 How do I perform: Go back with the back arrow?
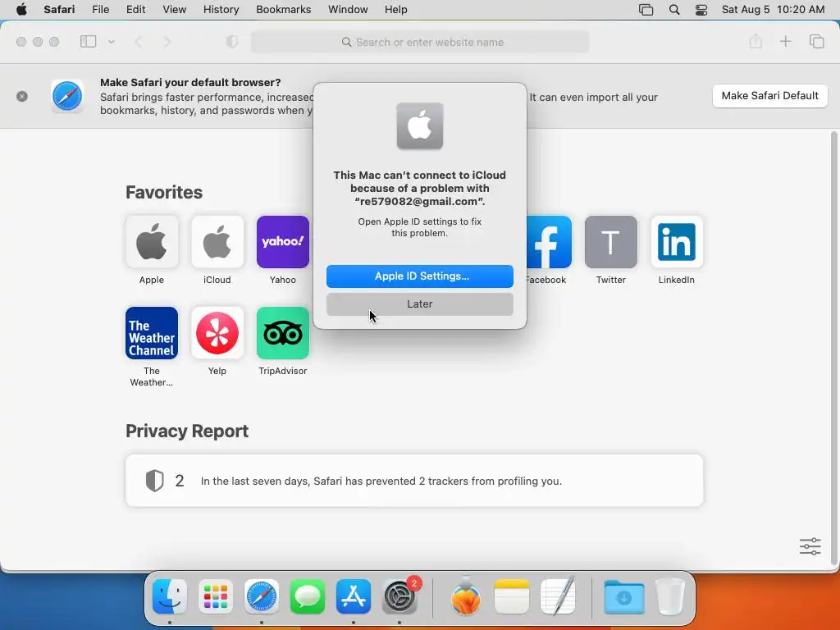coord(138,42)
